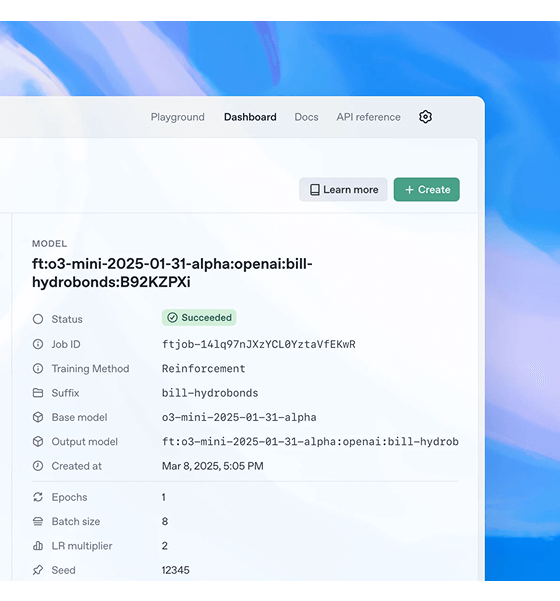Click the truncated Output model value
560x601 pixels.
(x=310, y=442)
